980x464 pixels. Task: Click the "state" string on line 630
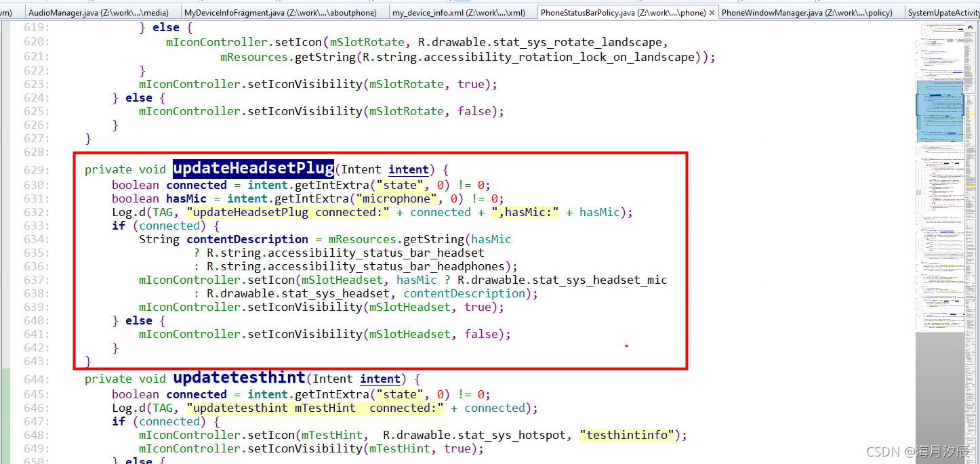point(400,185)
